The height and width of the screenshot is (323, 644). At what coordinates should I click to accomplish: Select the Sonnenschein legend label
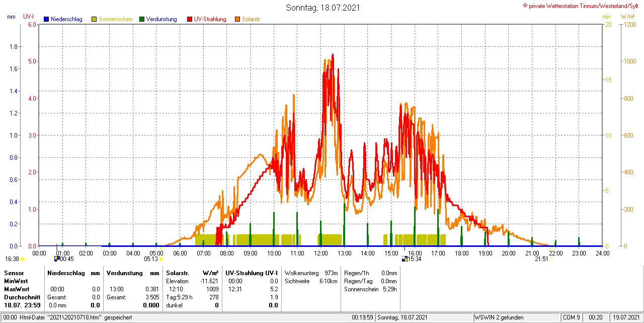coord(116,19)
